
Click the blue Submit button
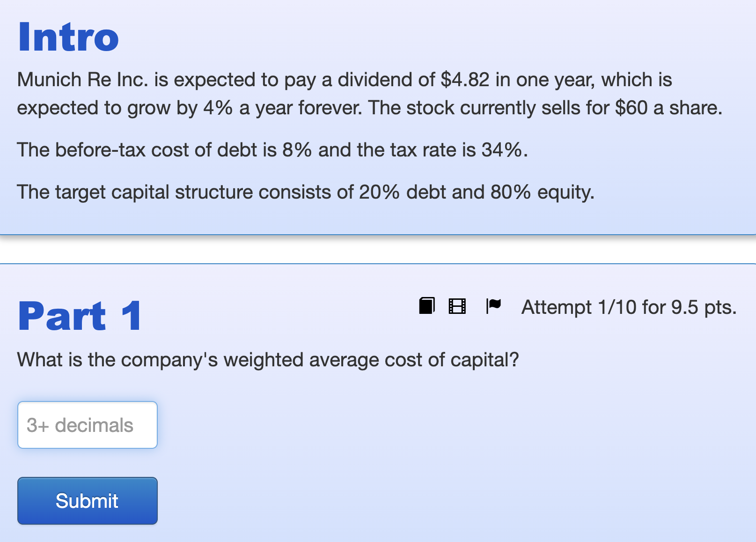point(87,500)
